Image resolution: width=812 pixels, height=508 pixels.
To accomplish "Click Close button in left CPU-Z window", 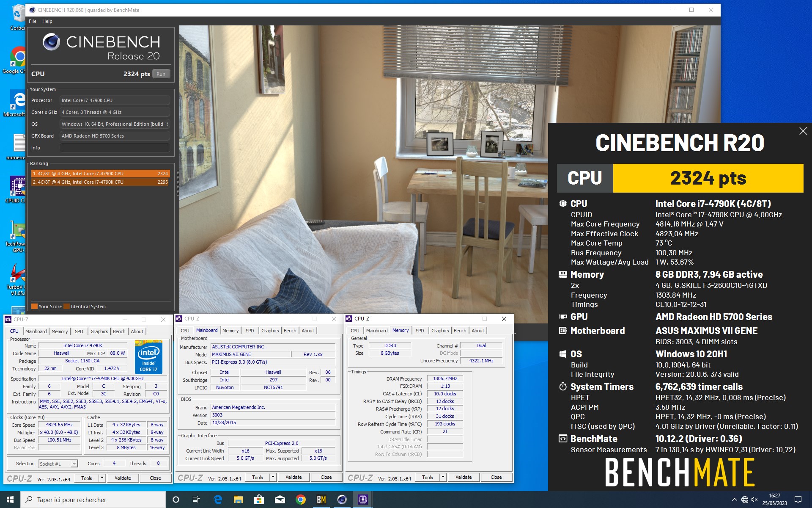I will click(155, 478).
